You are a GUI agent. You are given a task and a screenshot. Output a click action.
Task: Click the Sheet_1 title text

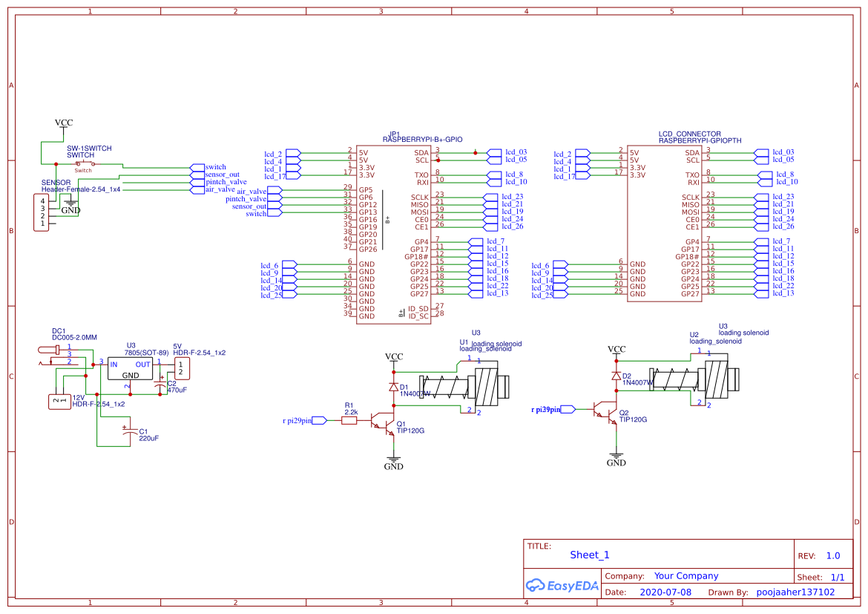pyautogui.click(x=590, y=555)
